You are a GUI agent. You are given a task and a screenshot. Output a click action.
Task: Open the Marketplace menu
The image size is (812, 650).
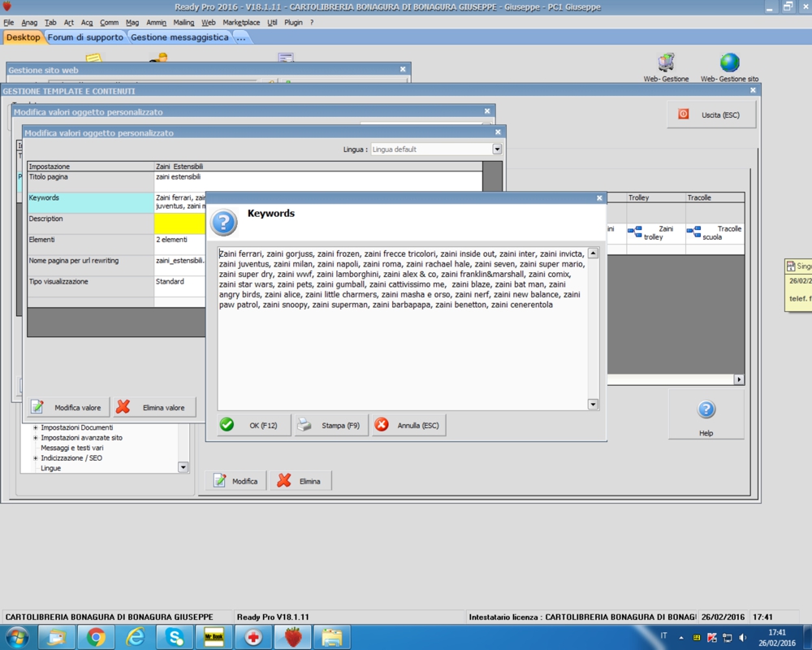[x=241, y=22]
